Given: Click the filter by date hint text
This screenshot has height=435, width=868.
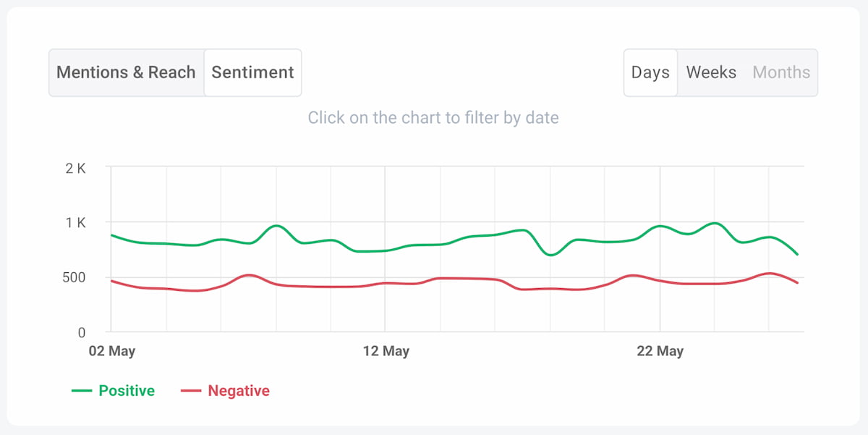Looking at the screenshot, I should (x=433, y=117).
